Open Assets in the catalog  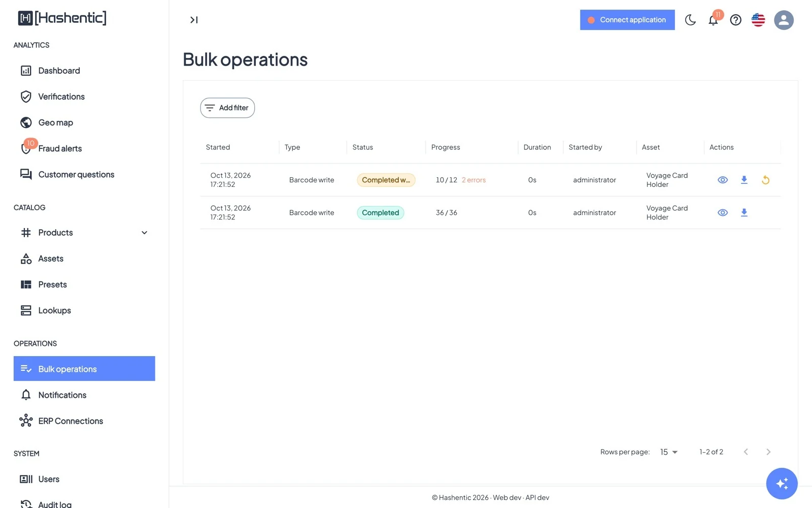(84, 259)
